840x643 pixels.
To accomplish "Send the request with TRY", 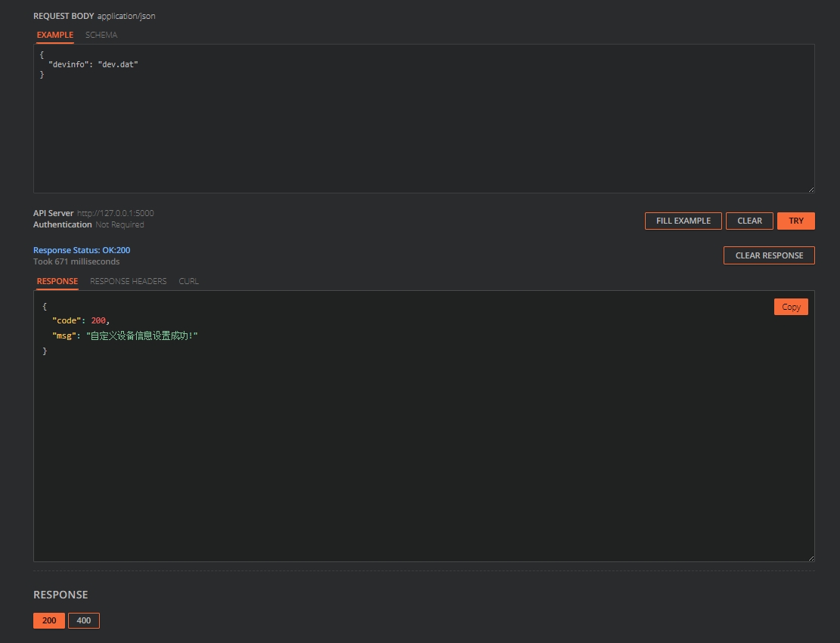I will tap(795, 221).
